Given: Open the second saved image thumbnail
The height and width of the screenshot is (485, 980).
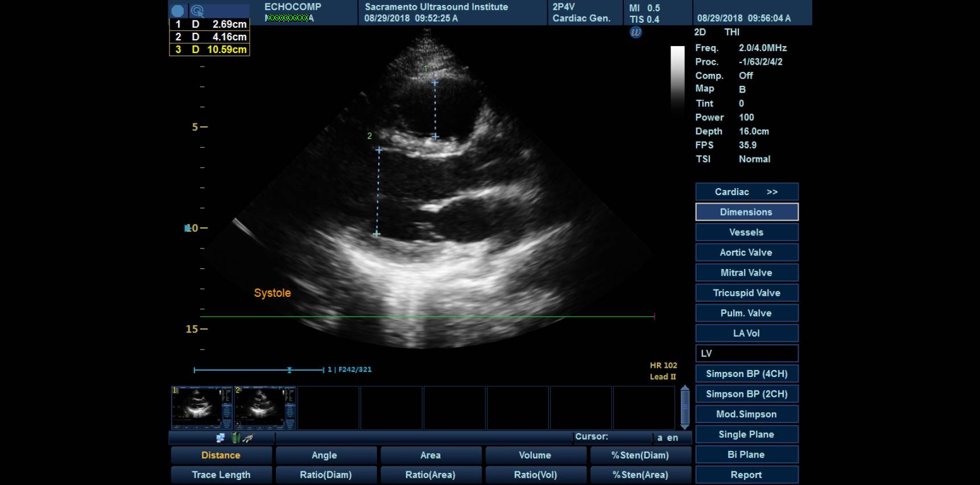Looking at the screenshot, I should pos(265,408).
